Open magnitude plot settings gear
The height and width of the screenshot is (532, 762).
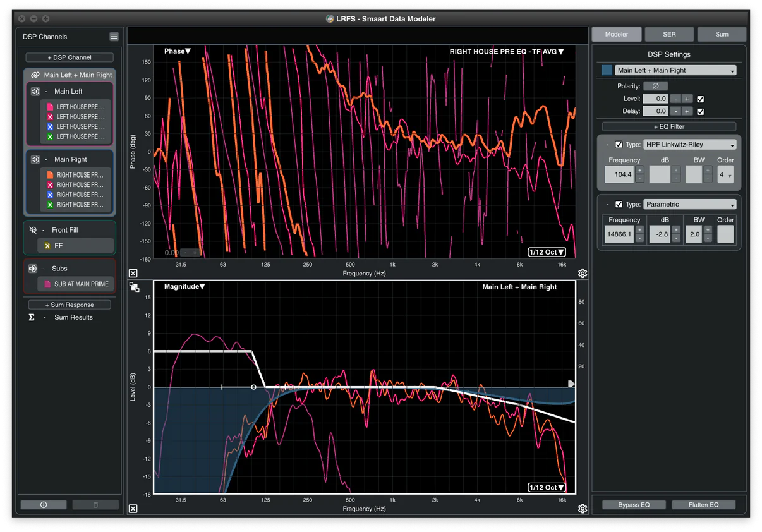tap(582, 508)
